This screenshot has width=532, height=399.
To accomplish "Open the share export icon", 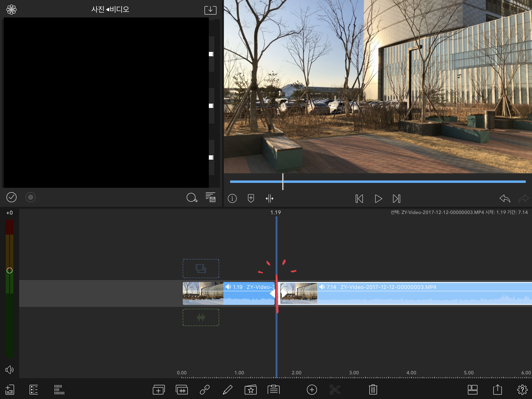I will click(x=497, y=390).
